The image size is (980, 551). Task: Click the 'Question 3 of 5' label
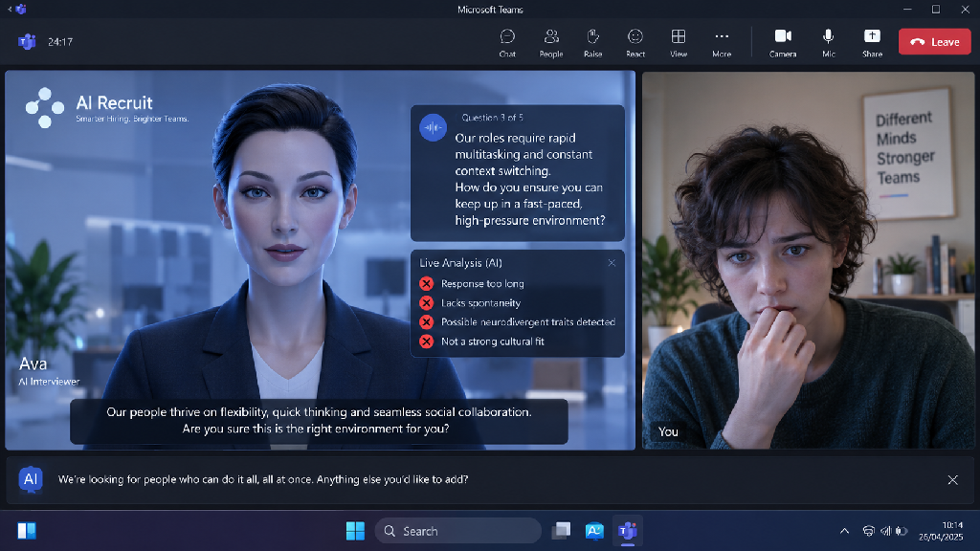pos(493,118)
